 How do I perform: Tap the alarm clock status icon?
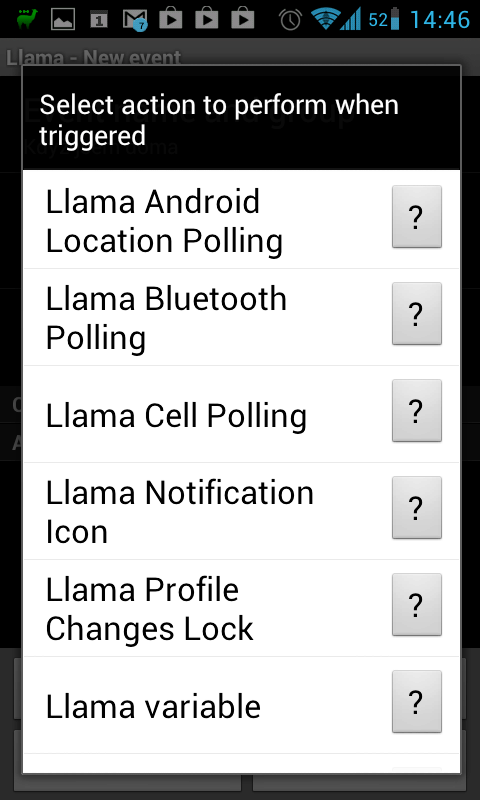(x=290, y=19)
